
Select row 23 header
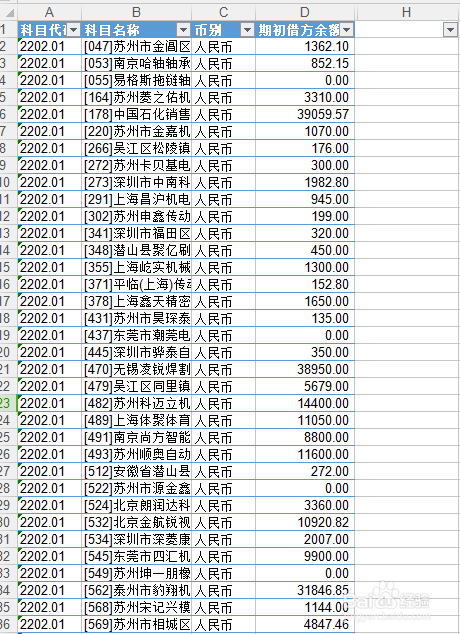(8, 404)
